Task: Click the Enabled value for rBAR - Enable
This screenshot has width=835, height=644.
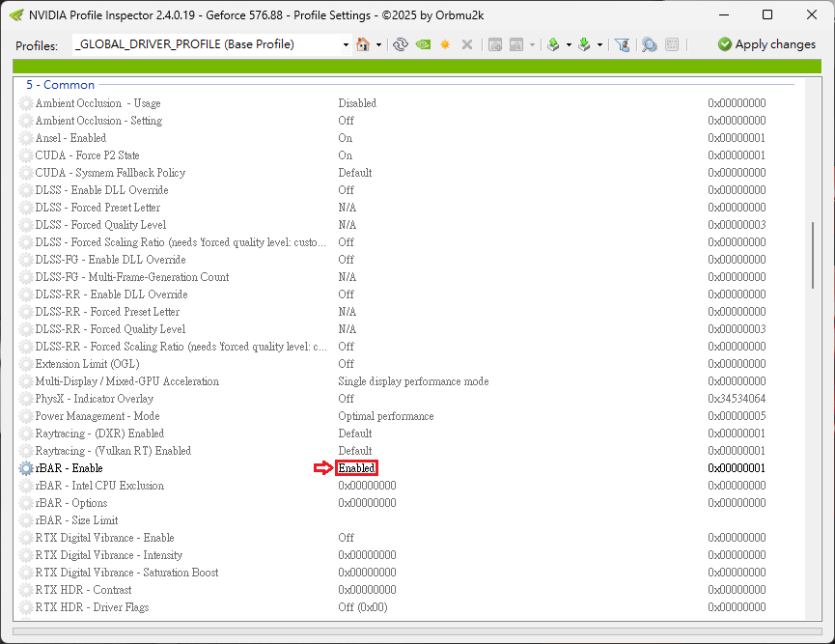Action: (357, 468)
